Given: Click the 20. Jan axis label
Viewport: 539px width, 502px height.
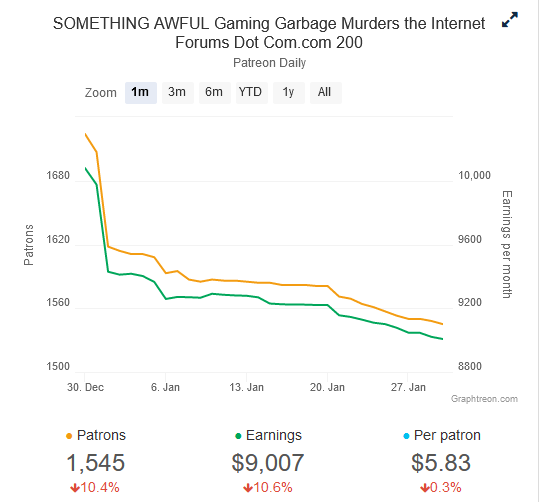Looking at the screenshot, I should 327,388.
